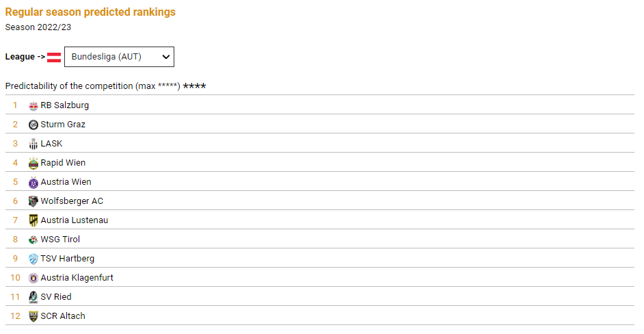This screenshot has width=644, height=334.
Task: Select the SV Ried club logo
Action: [33, 298]
